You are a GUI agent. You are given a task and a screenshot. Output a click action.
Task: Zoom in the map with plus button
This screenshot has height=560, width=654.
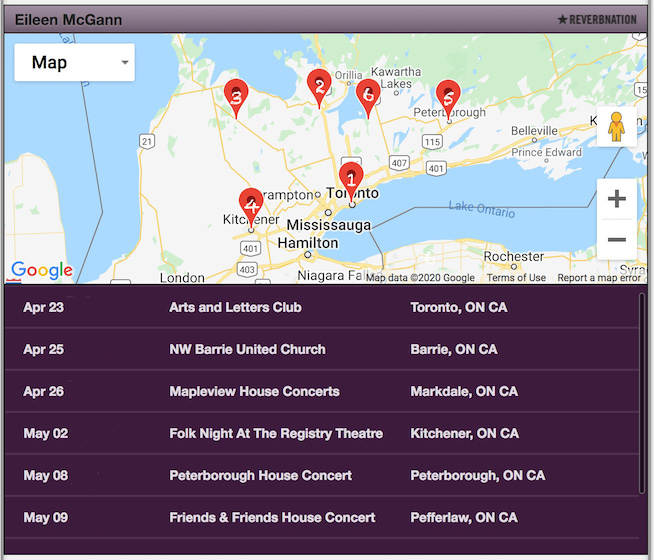616,199
